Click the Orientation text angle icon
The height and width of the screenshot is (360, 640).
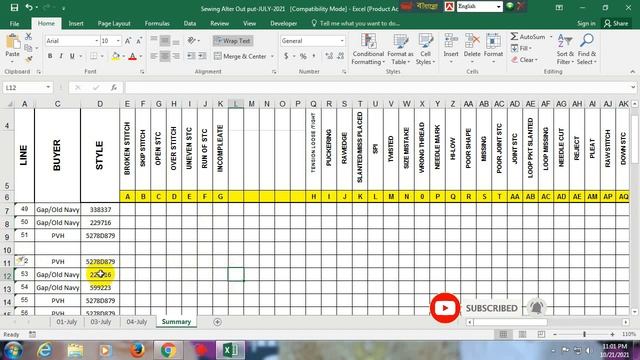191,41
